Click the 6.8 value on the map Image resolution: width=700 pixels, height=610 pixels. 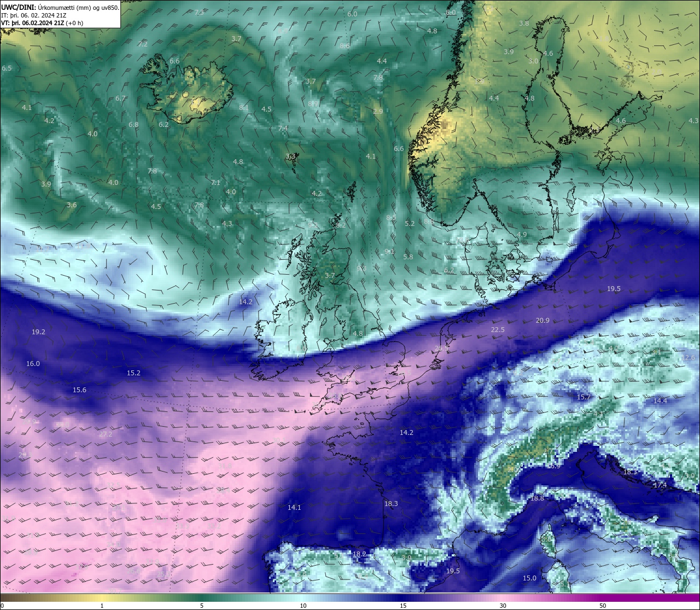pos(133,124)
